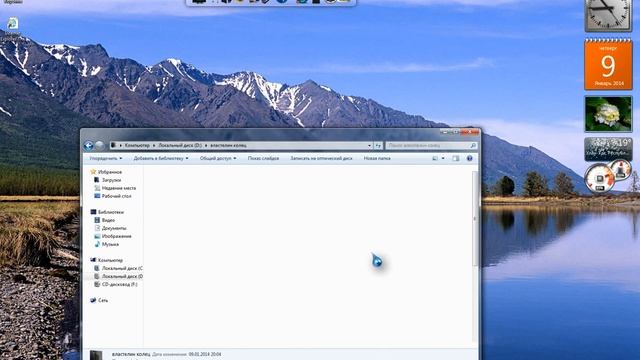Image resolution: width=640 pixels, height=360 pixels.
Task: Select Библиотеки in the navigation pane
Action: pos(111,212)
